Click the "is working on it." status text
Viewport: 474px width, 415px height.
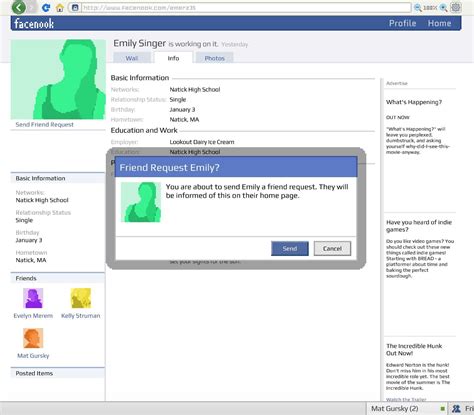click(x=193, y=44)
